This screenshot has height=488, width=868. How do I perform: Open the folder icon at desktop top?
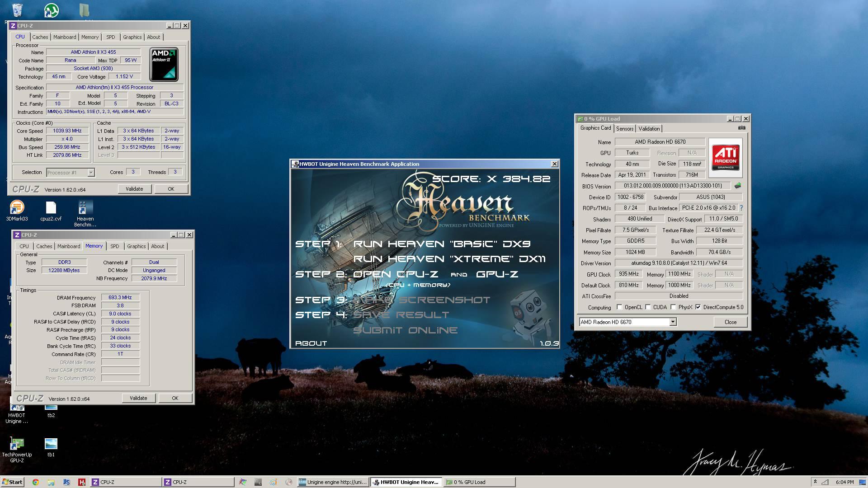pyautogui.click(x=84, y=10)
